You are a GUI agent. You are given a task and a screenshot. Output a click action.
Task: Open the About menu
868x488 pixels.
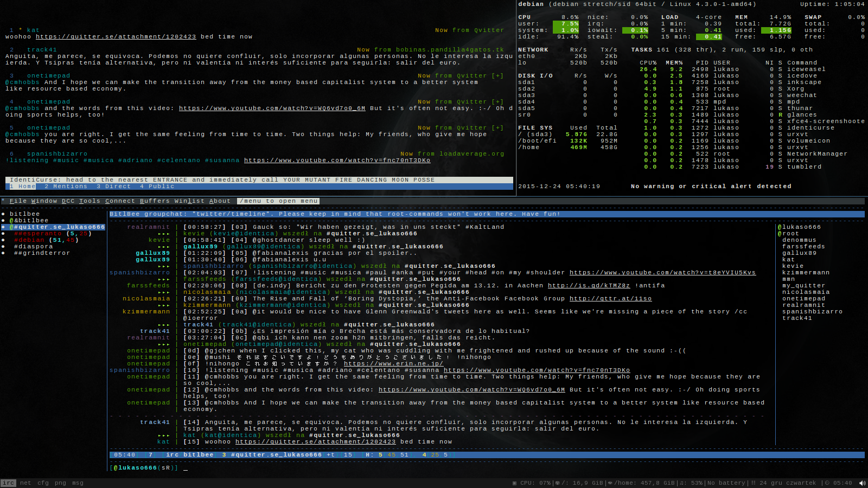click(220, 201)
